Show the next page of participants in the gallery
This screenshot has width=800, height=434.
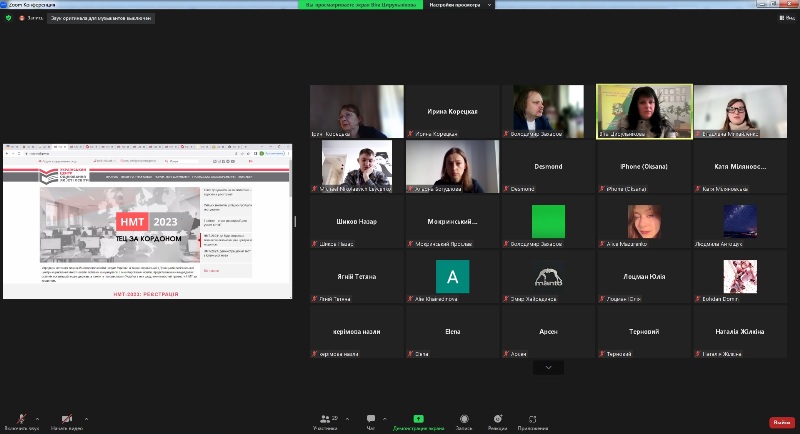pyautogui.click(x=548, y=367)
